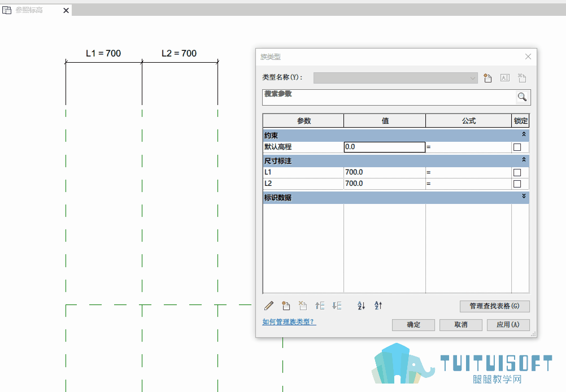Click the delete type icon
Screen dimensions: 566x392
522,77
